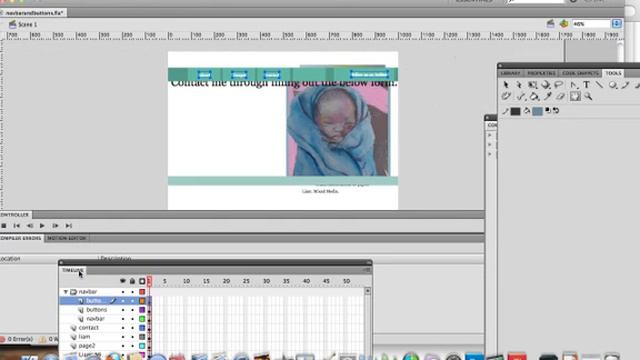The width and height of the screenshot is (640, 360).
Task: Expand the second collapsed panel arrow
Action: click(490, 144)
